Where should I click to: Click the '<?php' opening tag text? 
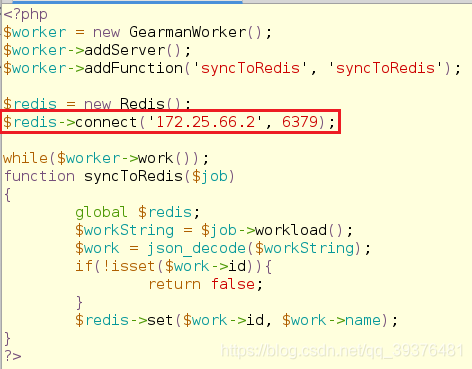click(x=26, y=15)
